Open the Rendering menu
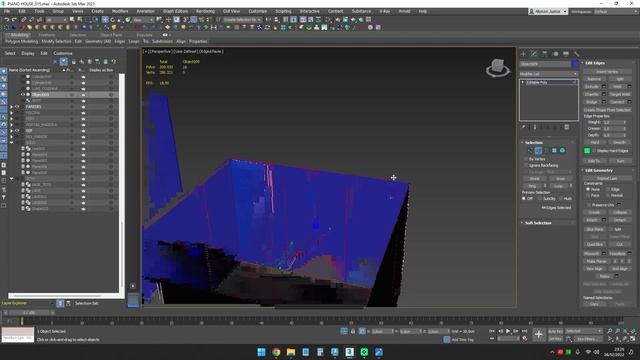 (205, 11)
